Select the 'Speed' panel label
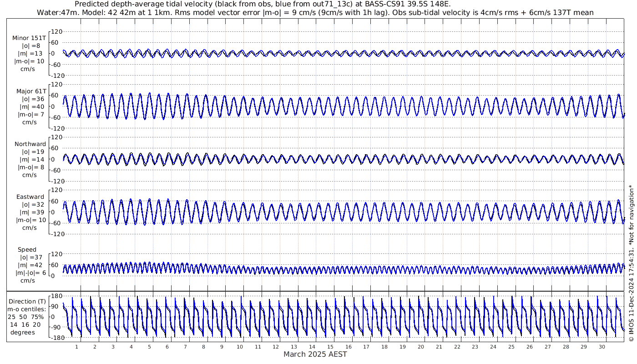The height and width of the screenshot is (364, 637). pyautogui.click(x=27, y=250)
